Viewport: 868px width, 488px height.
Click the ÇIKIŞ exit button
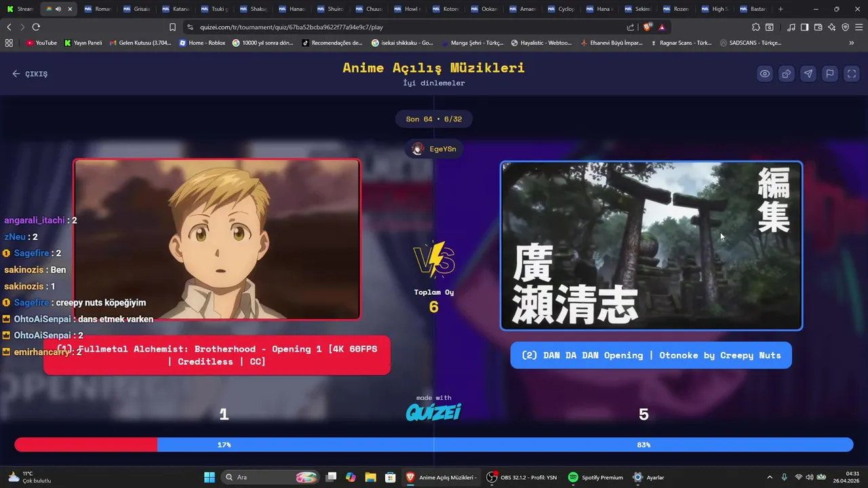[30, 74]
